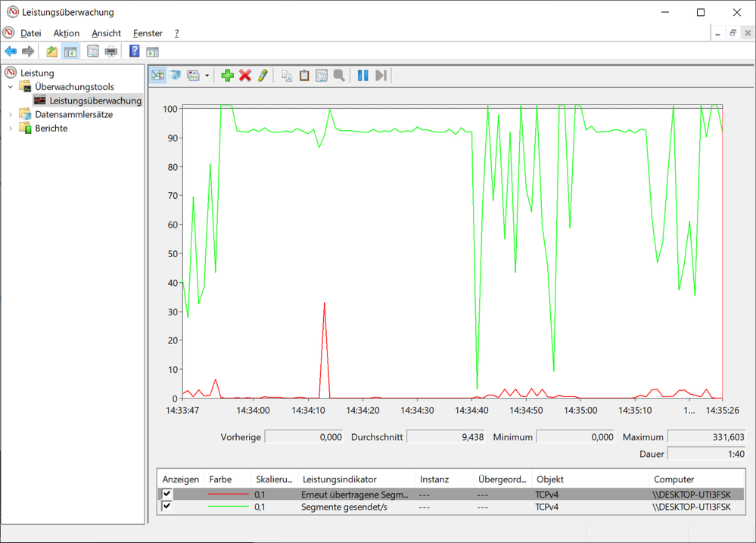The width and height of the screenshot is (756, 543).
Task: Sort by Skalierung column header
Action: pyautogui.click(x=275, y=479)
